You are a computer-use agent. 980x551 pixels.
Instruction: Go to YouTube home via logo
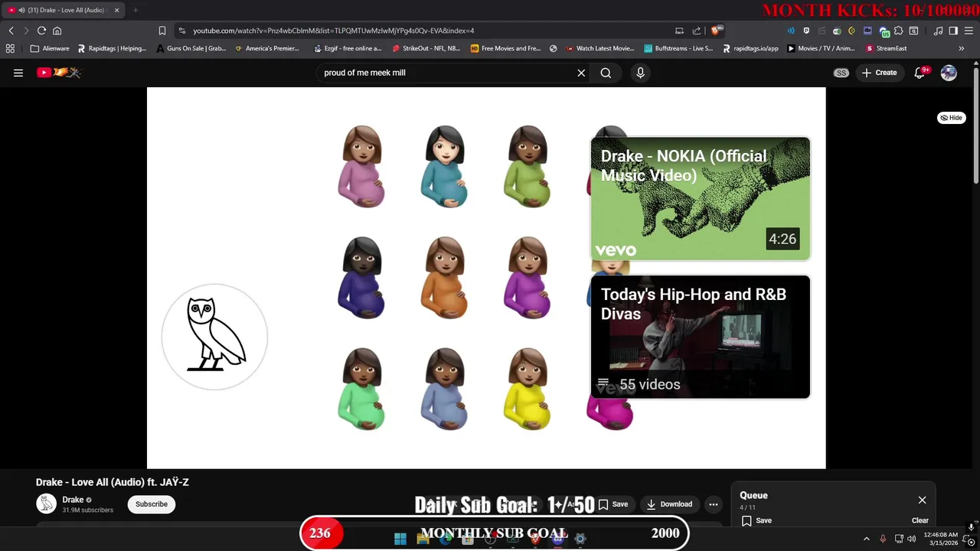coord(59,73)
